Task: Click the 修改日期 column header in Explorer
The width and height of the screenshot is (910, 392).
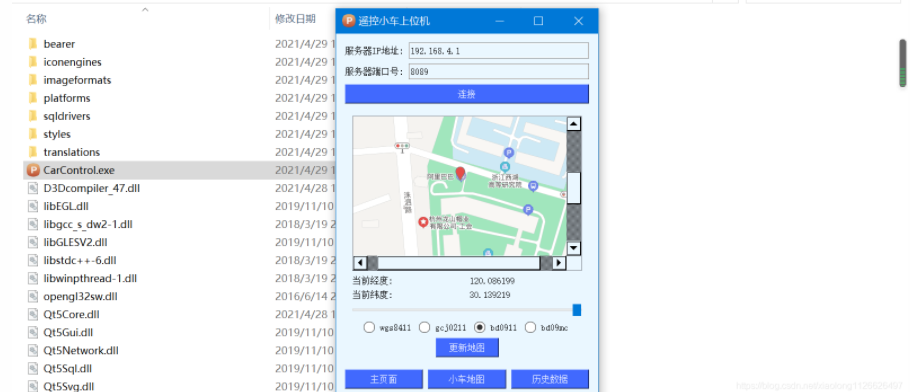Action: [x=295, y=19]
